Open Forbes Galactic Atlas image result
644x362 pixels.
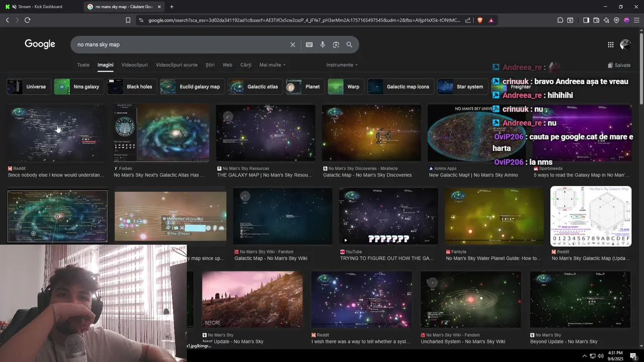tap(162, 133)
